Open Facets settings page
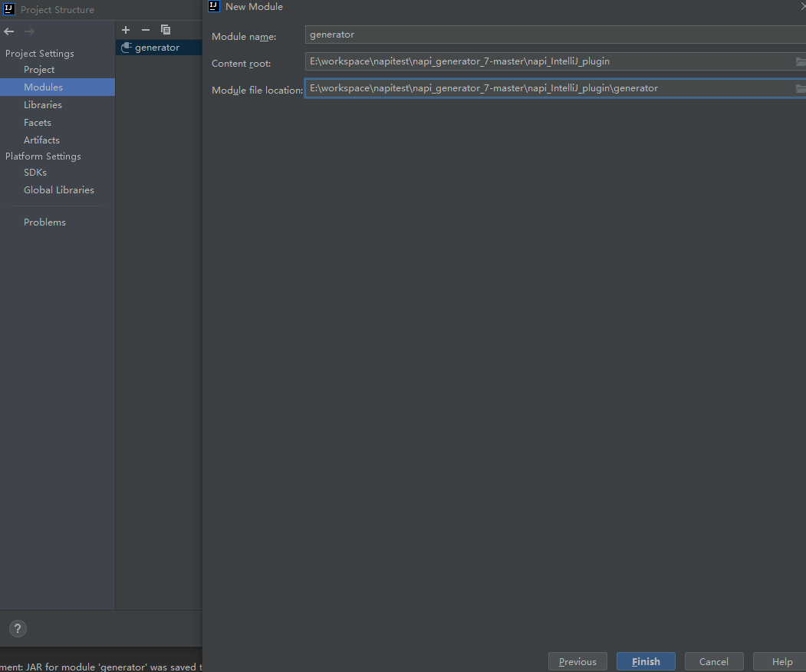This screenshot has height=672, width=806. (x=38, y=123)
